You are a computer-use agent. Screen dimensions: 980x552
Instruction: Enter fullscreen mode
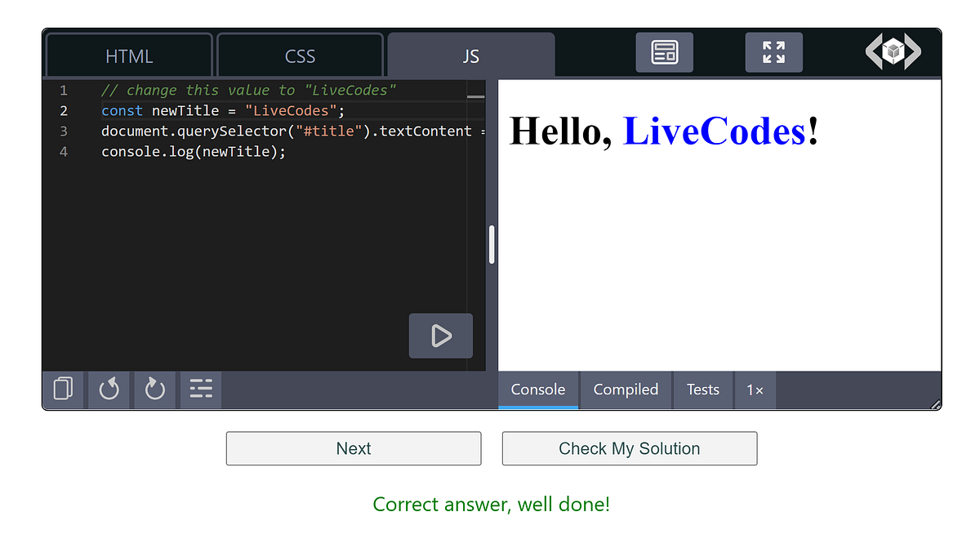(773, 51)
